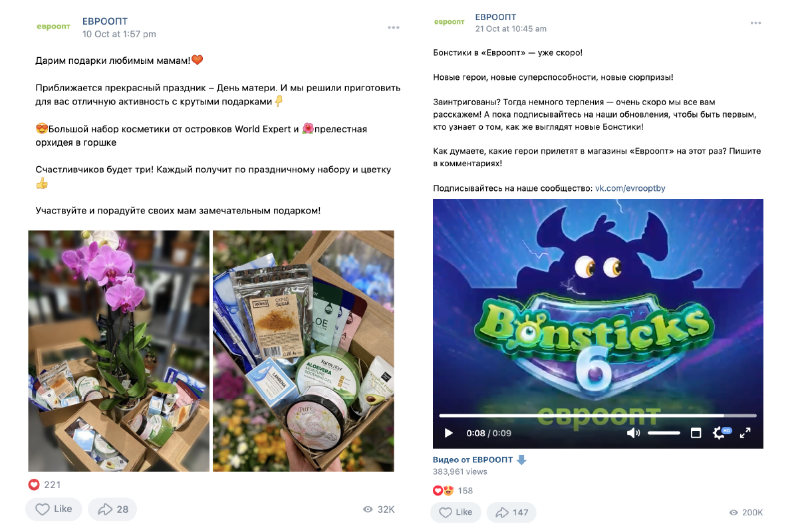View reactions count 221 heart icon
Screen dimensions: 798x532
[x=34, y=485]
